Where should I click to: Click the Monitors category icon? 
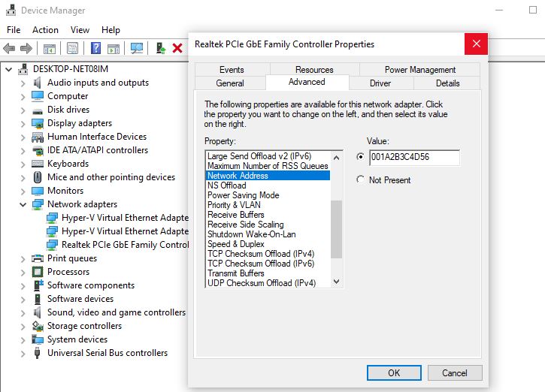(x=37, y=191)
